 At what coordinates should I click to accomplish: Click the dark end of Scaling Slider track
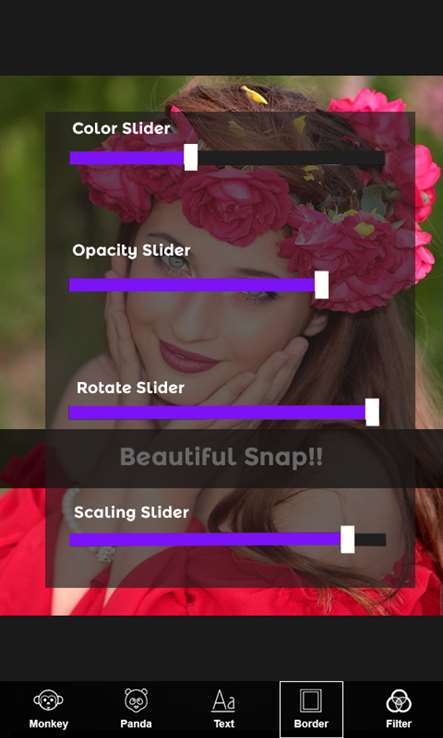(x=371, y=540)
